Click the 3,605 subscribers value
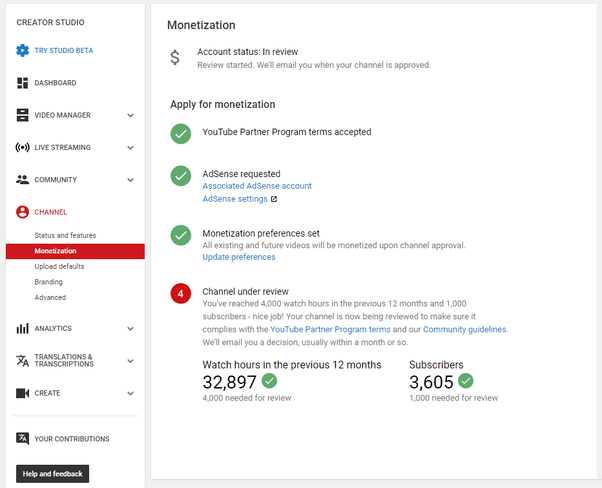Viewport: 602px width, 488px height. pyautogui.click(x=431, y=382)
